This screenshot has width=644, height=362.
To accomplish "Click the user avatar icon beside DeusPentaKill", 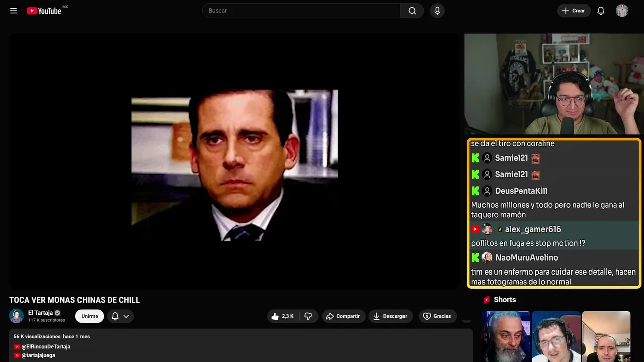I will [x=487, y=191].
